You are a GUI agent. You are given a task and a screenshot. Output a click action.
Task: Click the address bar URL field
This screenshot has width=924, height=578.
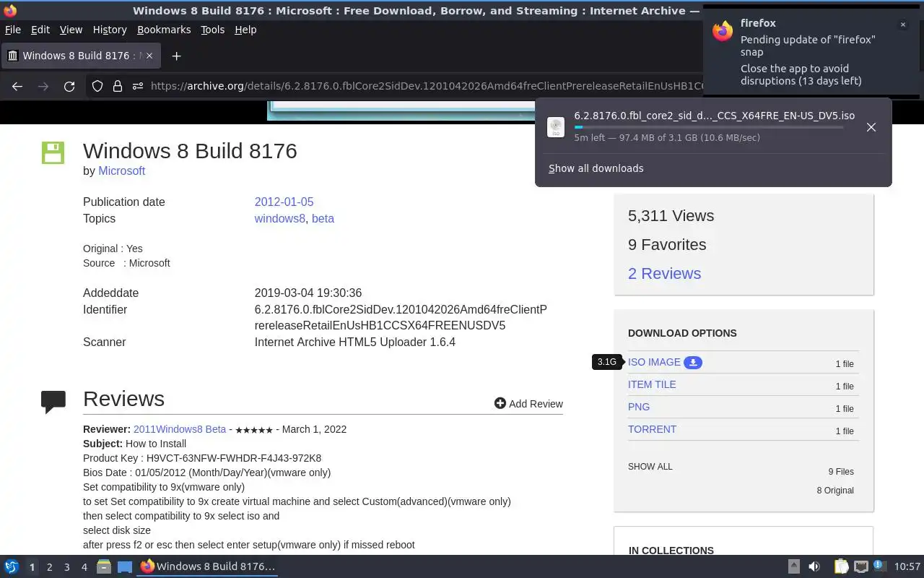point(426,86)
